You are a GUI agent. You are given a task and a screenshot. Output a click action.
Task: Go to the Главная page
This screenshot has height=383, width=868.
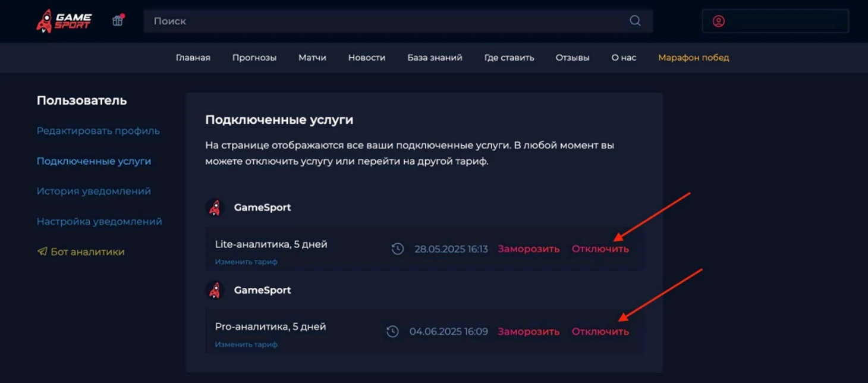pyautogui.click(x=193, y=58)
